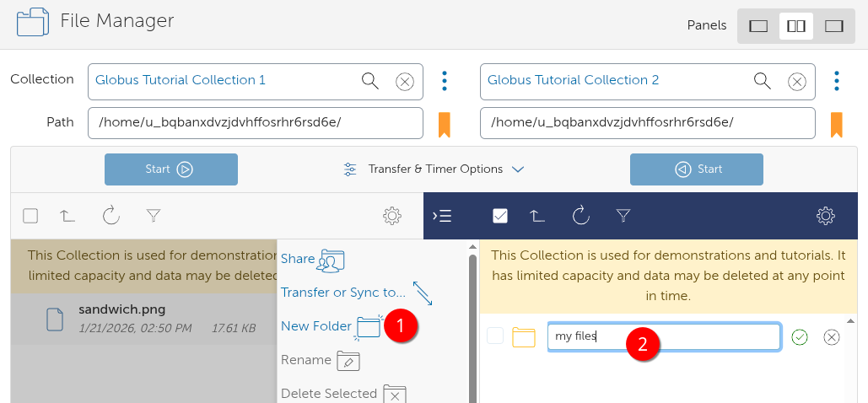Tick the left pane select-all checkbox
The height and width of the screenshot is (403, 868).
(x=30, y=217)
